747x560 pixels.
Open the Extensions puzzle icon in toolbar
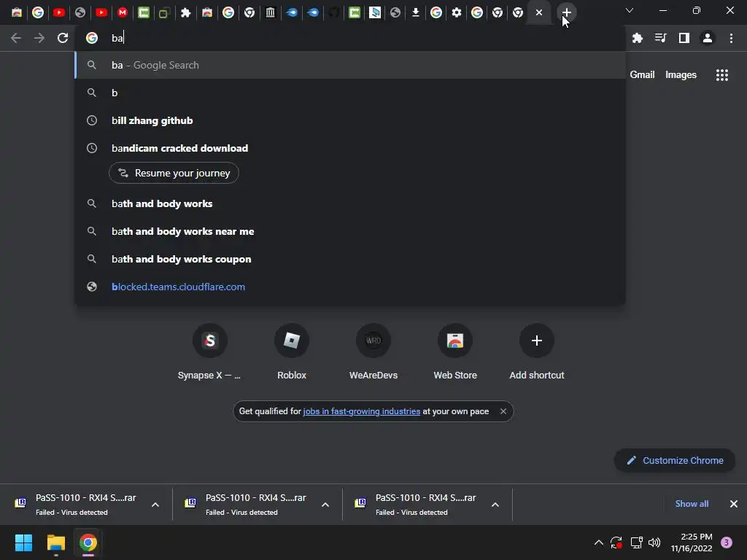[638, 38]
